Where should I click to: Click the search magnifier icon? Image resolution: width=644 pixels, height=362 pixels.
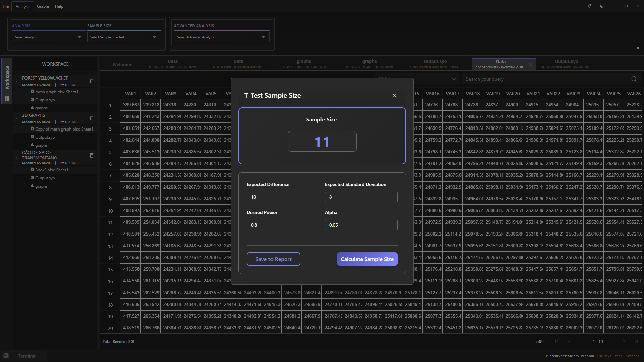(634, 79)
